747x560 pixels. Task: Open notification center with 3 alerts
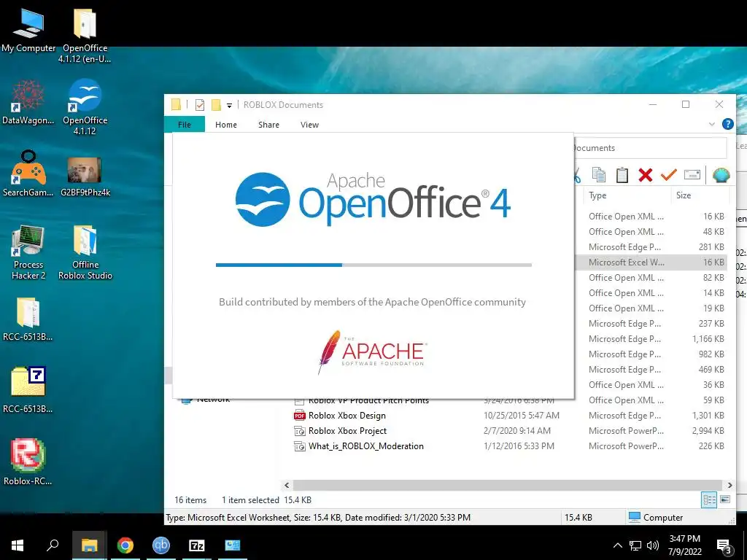724,547
